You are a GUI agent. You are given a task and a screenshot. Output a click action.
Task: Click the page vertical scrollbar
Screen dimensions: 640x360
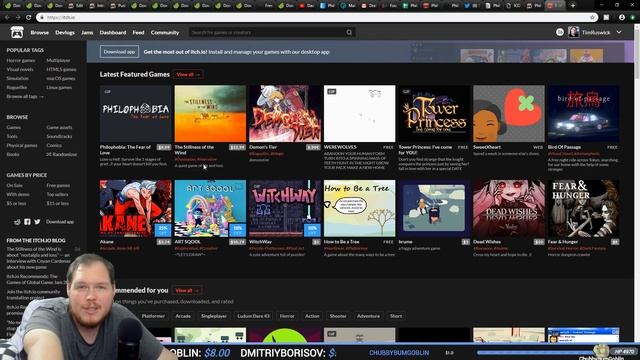pyautogui.click(x=637, y=182)
